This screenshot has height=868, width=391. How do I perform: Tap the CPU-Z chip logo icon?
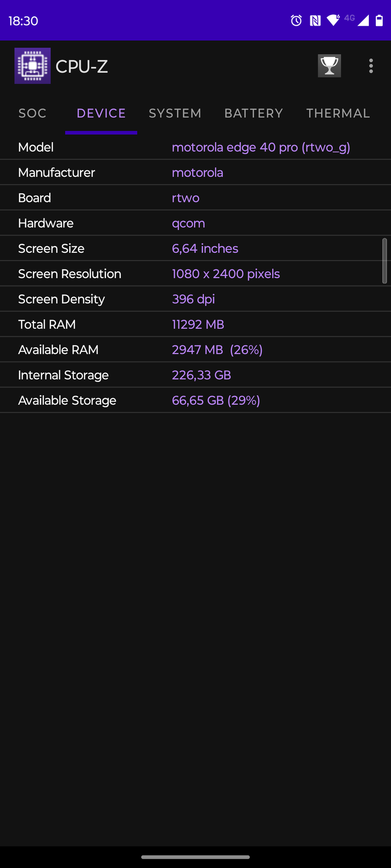32,66
